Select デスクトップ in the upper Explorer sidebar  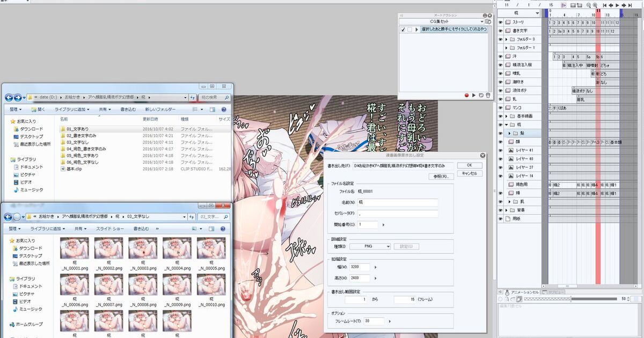pos(30,137)
